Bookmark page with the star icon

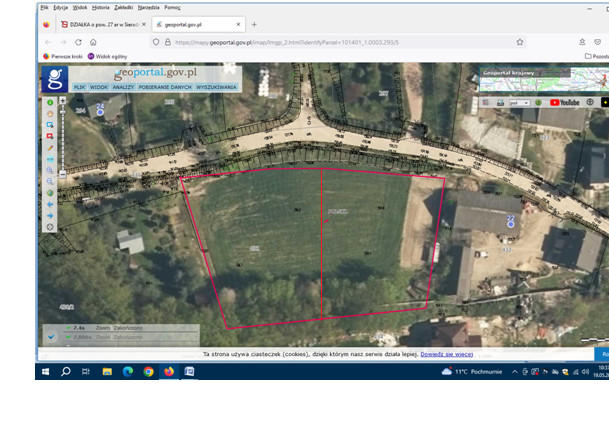pyautogui.click(x=520, y=42)
